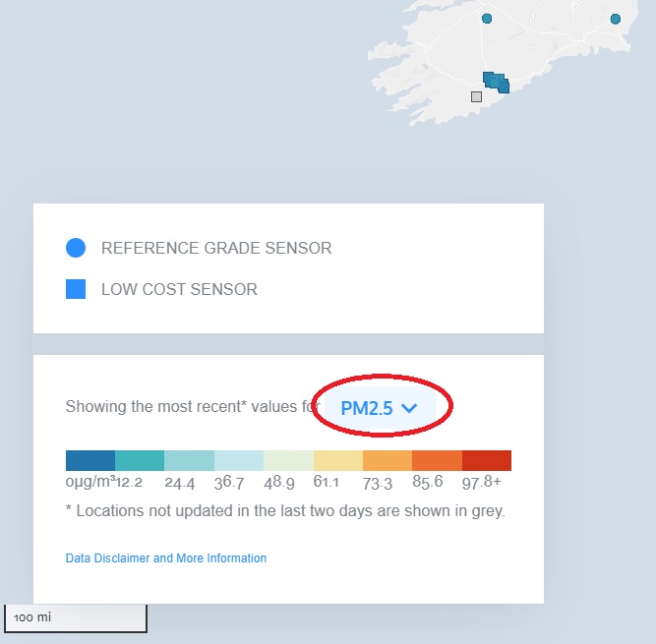Click the REFERENCE GRADE SENSOR label

(x=216, y=248)
